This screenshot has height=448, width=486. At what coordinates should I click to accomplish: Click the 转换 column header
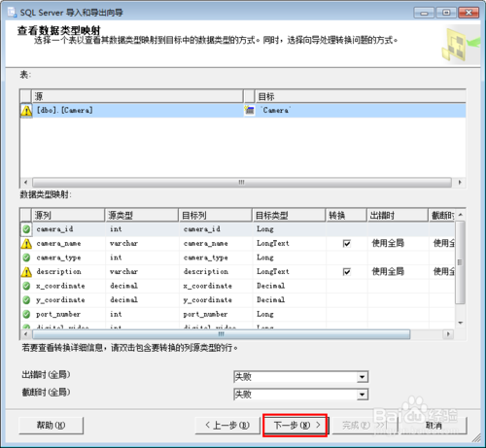coord(346,215)
